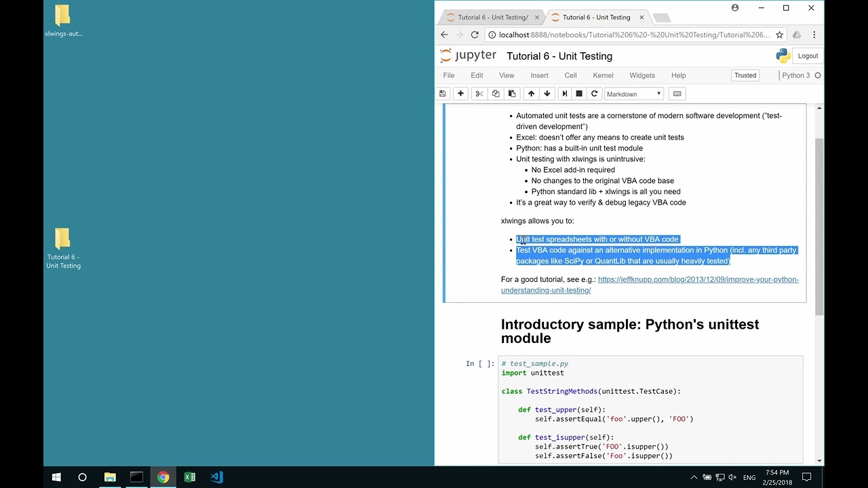Restart the kernel with the circular arrow icon
This screenshot has width=868, height=488.
pos(594,94)
